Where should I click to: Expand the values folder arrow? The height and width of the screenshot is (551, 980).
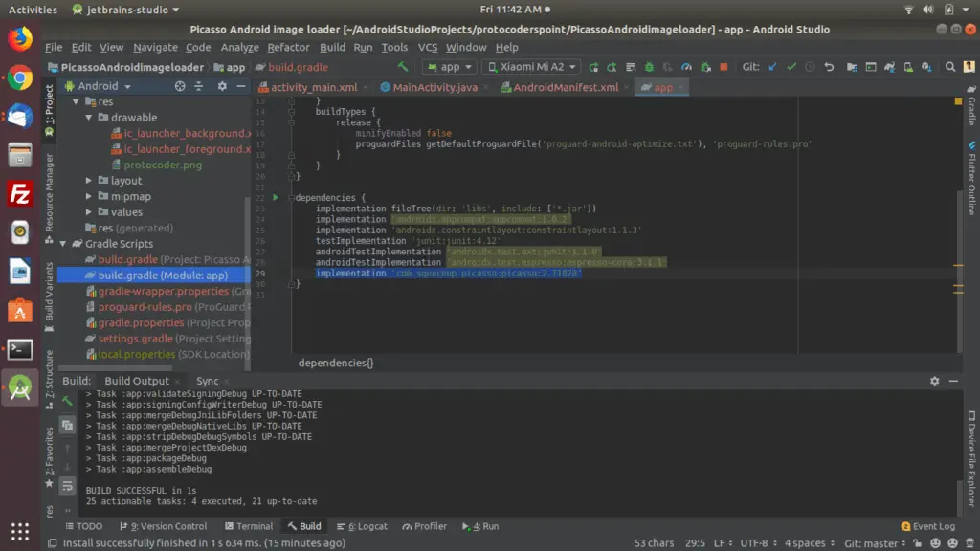pyautogui.click(x=89, y=211)
